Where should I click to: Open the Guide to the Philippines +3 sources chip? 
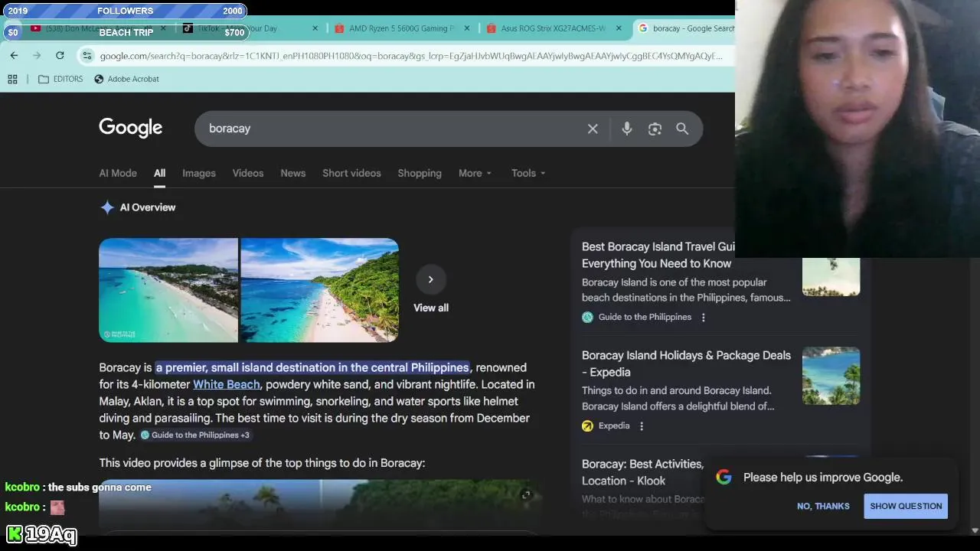pyautogui.click(x=194, y=435)
